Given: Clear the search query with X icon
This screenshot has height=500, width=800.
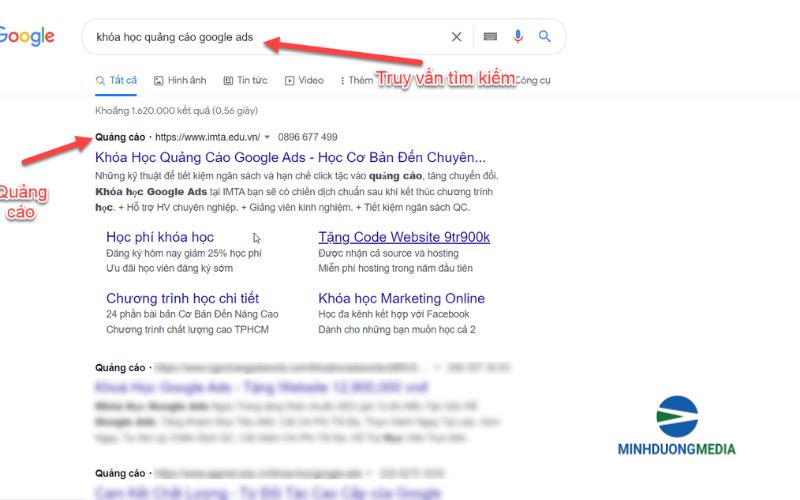Looking at the screenshot, I should click(x=457, y=37).
